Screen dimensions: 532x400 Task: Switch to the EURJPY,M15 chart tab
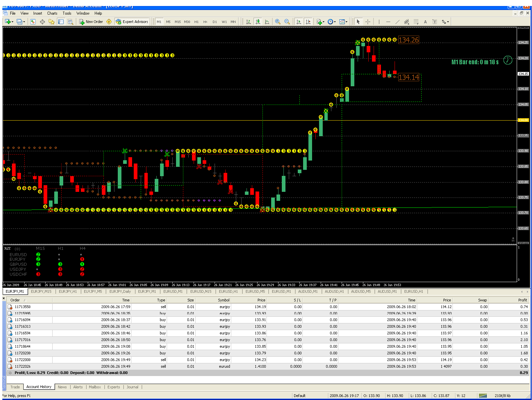click(x=41, y=291)
